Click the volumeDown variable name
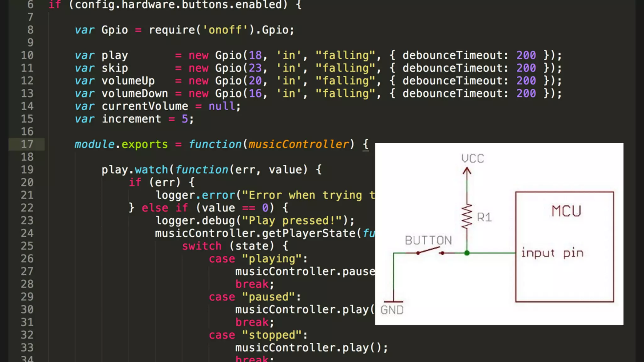The height and width of the screenshot is (362, 644). pos(135,93)
